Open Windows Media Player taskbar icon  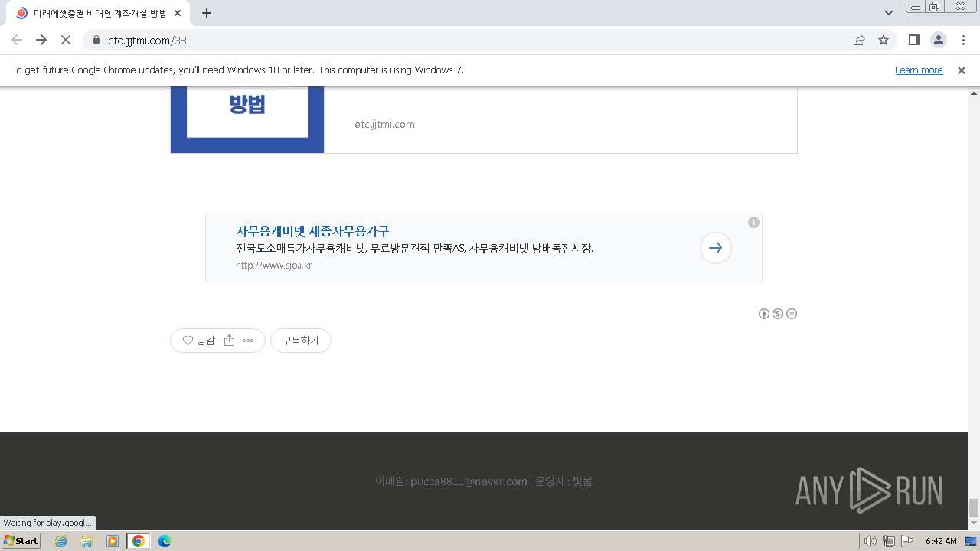tap(113, 541)
